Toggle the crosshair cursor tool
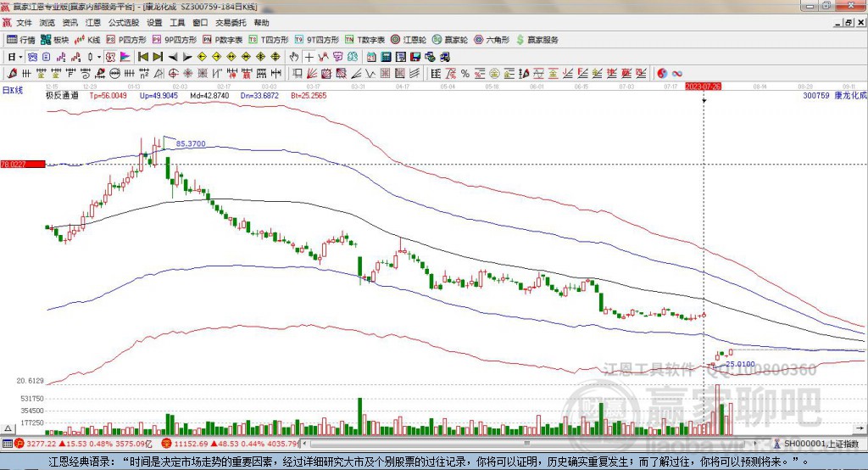868x470 pixels. pos(309,57)
